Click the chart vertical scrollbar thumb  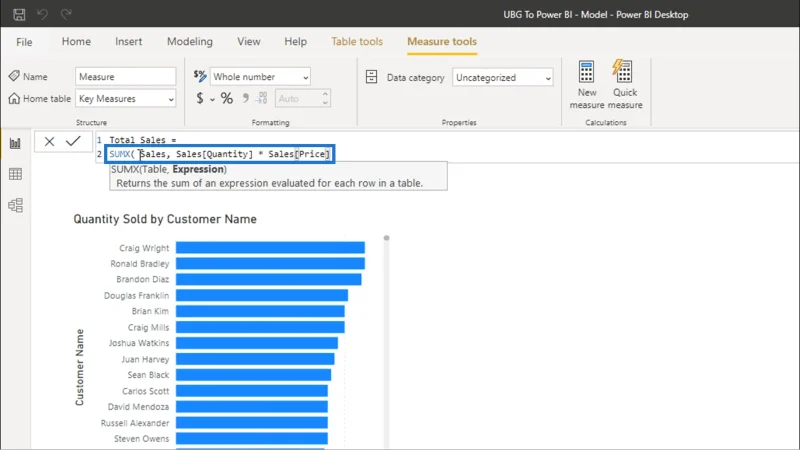coord(386,238)
